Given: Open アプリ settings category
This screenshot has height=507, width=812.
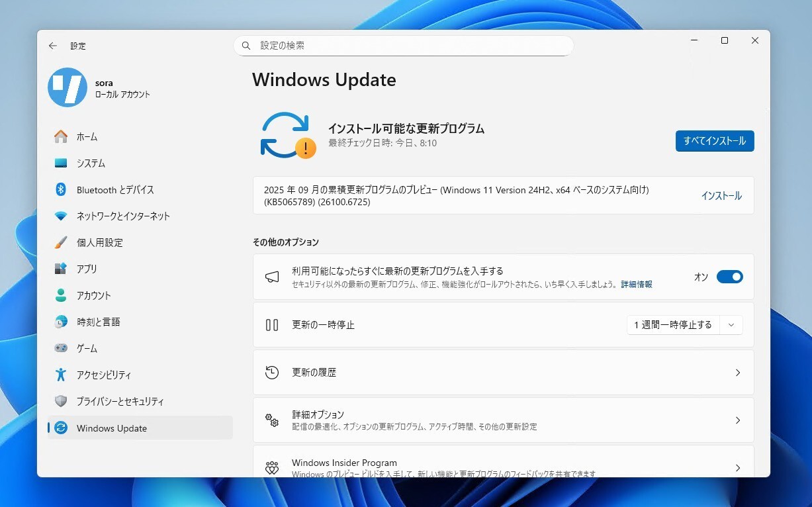Looking at the screenshot, I should (140, 269).
